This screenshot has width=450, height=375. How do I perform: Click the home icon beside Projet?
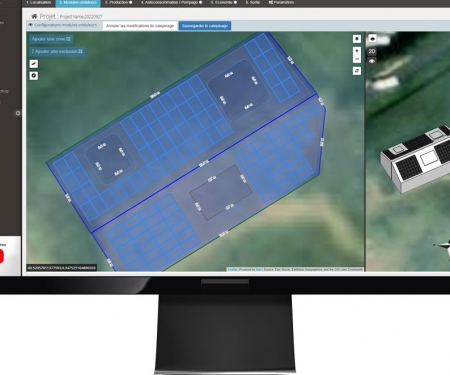tap(34, 16)
